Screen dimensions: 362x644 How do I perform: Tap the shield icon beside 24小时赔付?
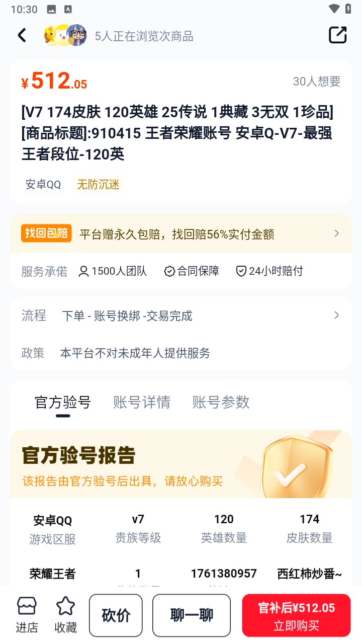click(x=240, y=271)
